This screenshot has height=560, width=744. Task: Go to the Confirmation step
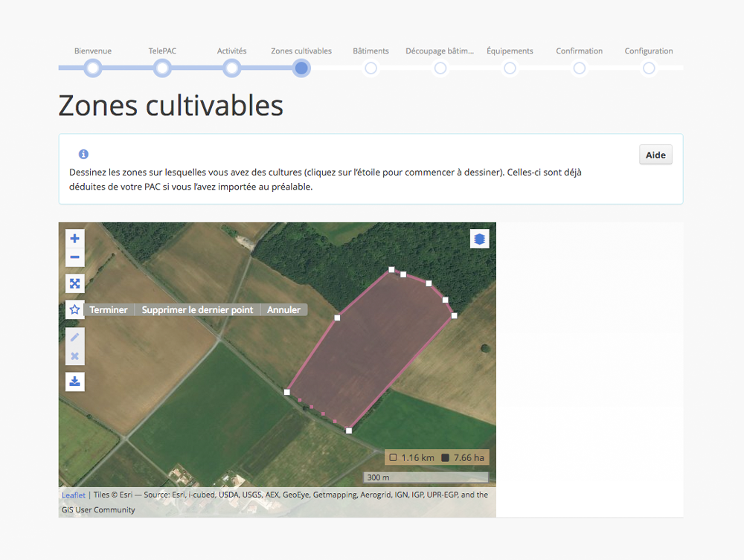(x=580, y=68)
